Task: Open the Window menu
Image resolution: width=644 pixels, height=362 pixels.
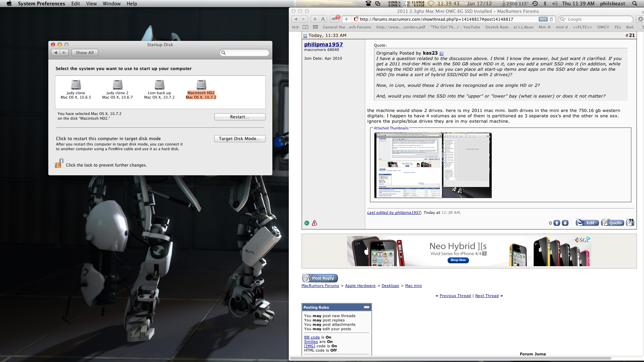Action: click(x=111, y=4)
